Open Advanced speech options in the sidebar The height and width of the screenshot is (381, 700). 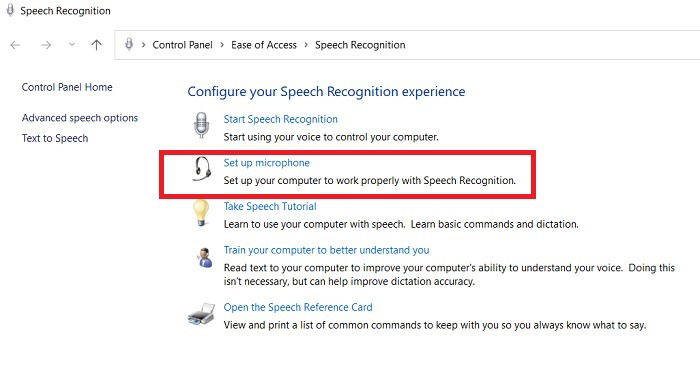coord(80,118)
